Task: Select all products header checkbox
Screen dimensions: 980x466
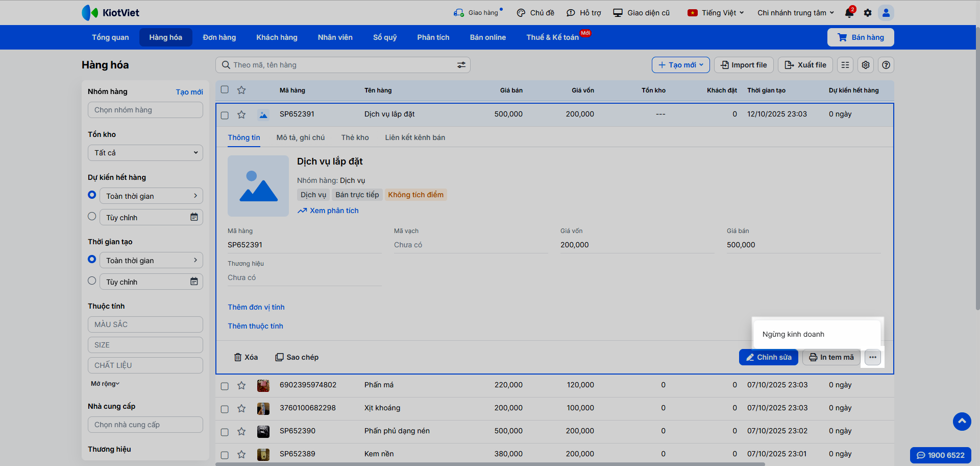Action: pos(225,90)
